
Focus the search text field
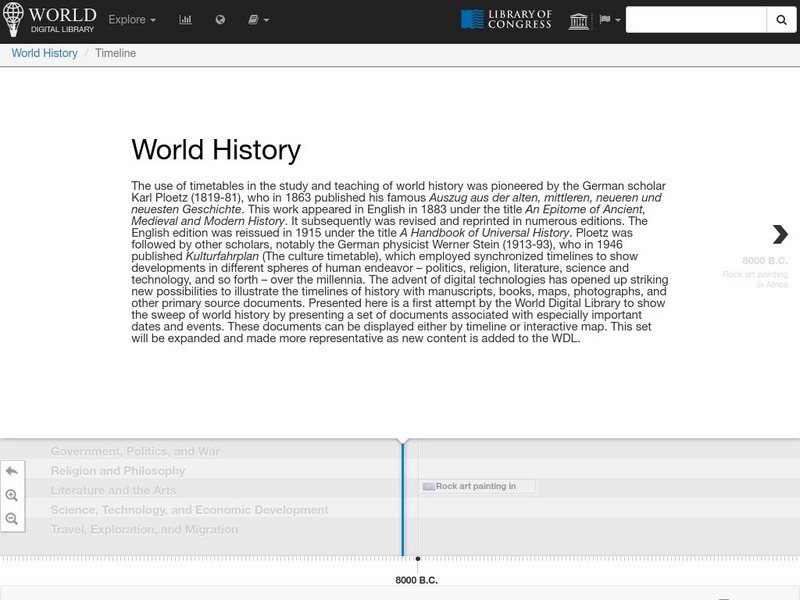point(696,20)
